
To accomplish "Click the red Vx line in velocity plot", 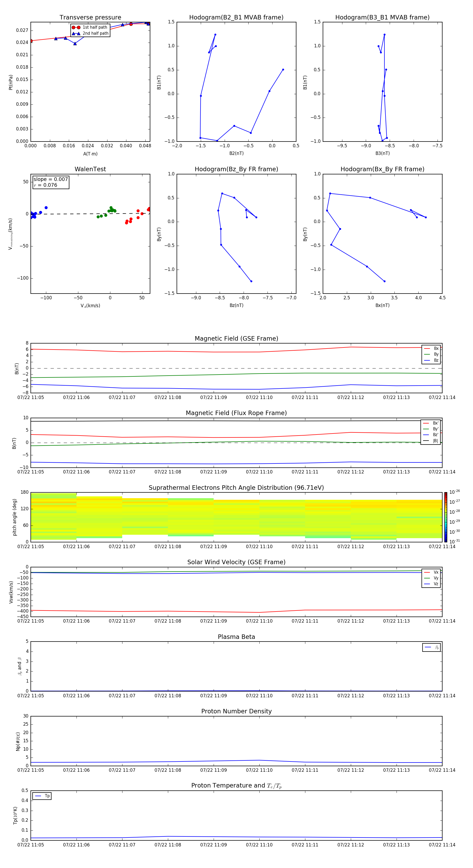I will 236,611.
